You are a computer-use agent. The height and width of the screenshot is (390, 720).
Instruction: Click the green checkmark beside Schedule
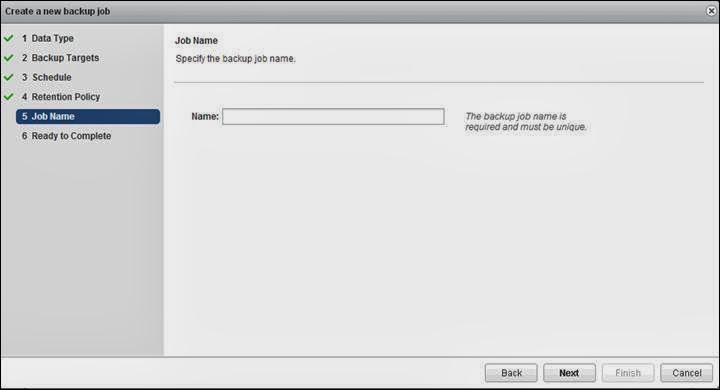click(8, 77)
